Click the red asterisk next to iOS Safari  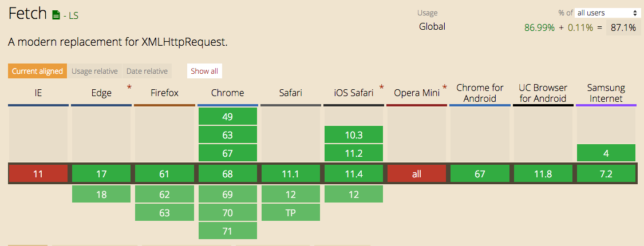pos(382,88)
